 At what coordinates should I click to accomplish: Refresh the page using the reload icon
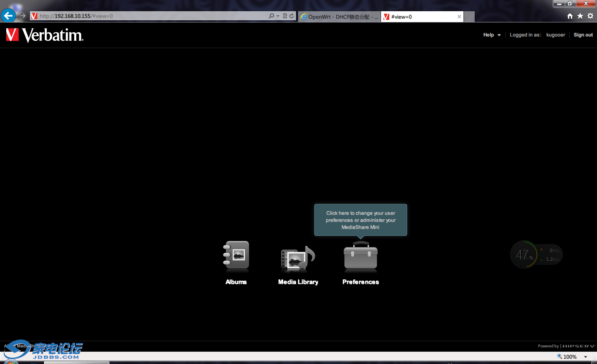[291, 16]
